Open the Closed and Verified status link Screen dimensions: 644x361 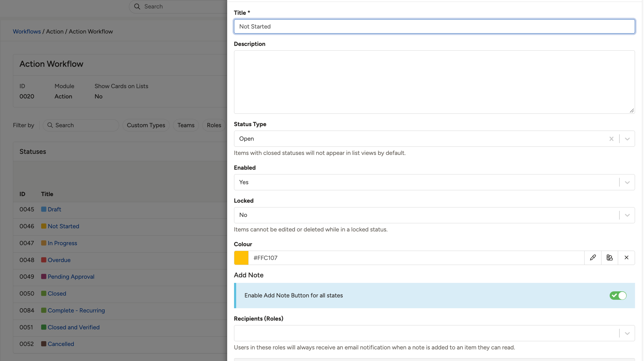(x=74, y=327)
